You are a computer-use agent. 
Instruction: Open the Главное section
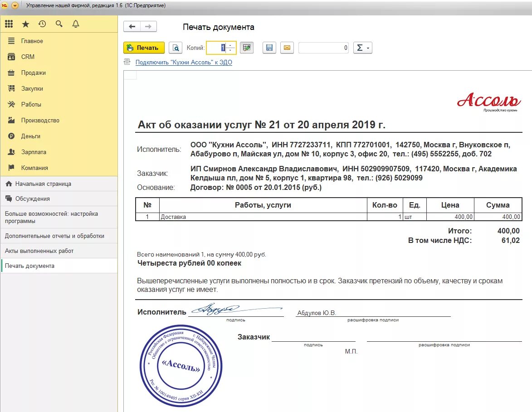tap(59, 41)
